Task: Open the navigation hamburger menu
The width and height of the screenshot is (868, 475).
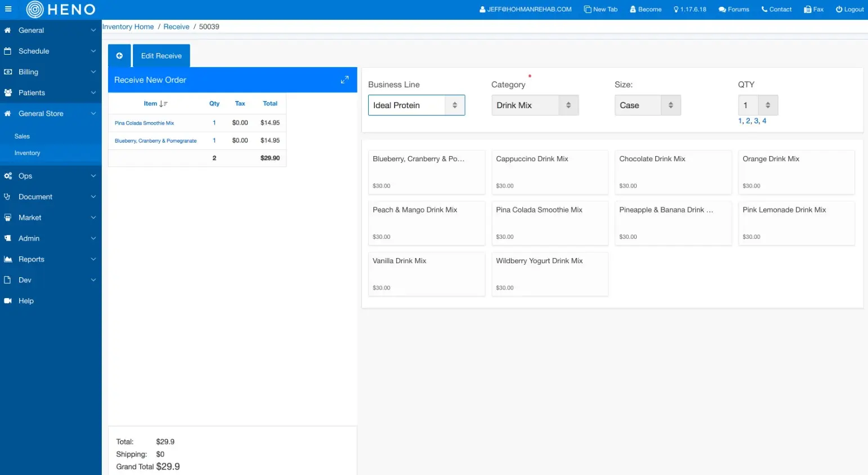Action: click(8, 9)
